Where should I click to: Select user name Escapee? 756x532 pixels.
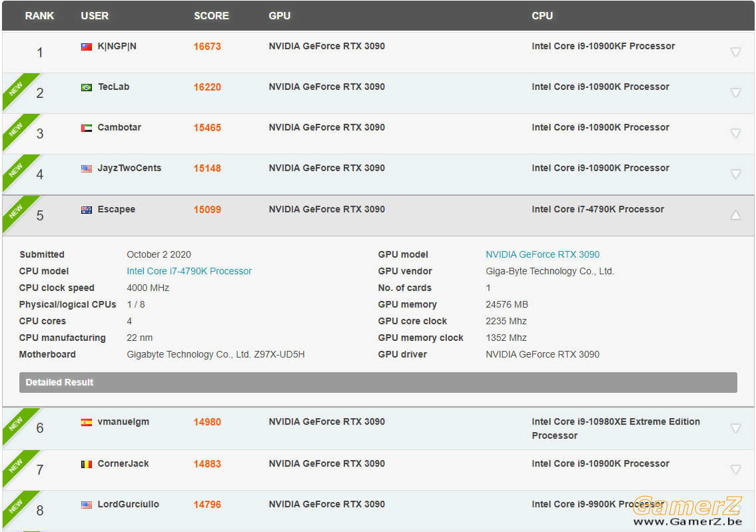116,209
